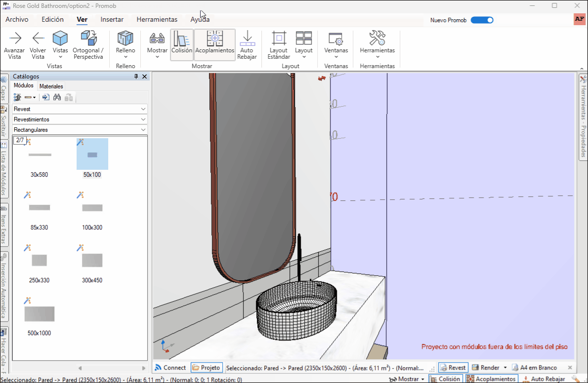
Task: Click the Avanzar Vista arrow icon
Action: point(15,38)
